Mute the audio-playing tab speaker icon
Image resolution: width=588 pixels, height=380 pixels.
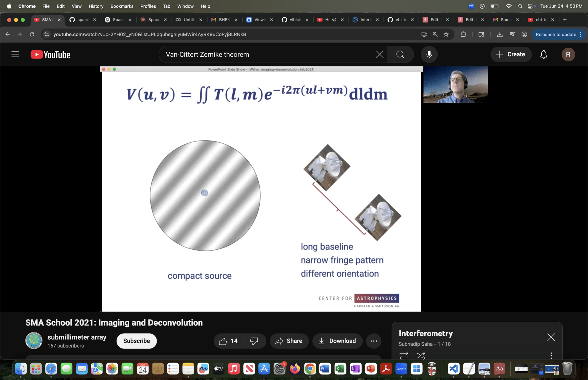click(x=334, y=20)
